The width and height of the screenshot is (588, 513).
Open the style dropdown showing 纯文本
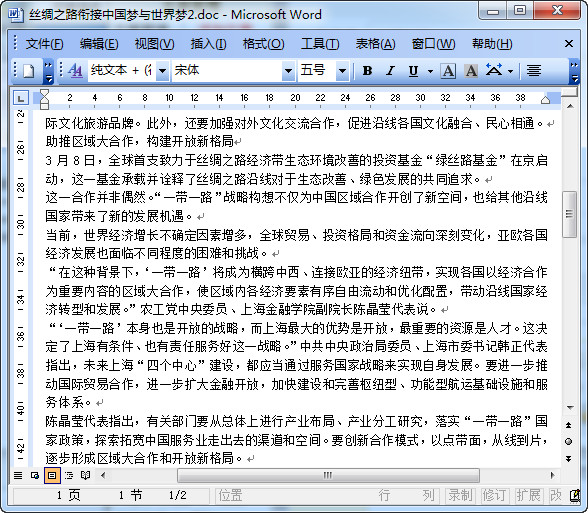pyautogui.click(x=163, y=70)
